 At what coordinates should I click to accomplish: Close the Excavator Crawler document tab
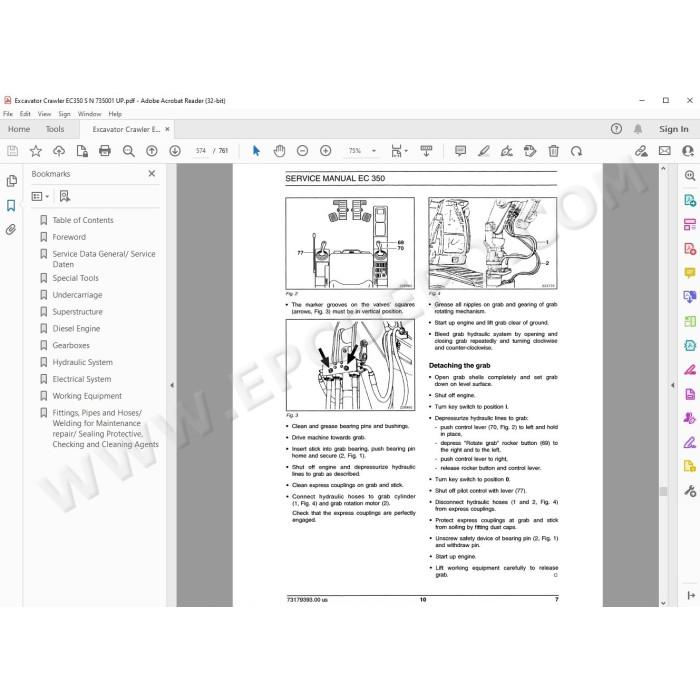pyautogui.click(x=167, y=129)
